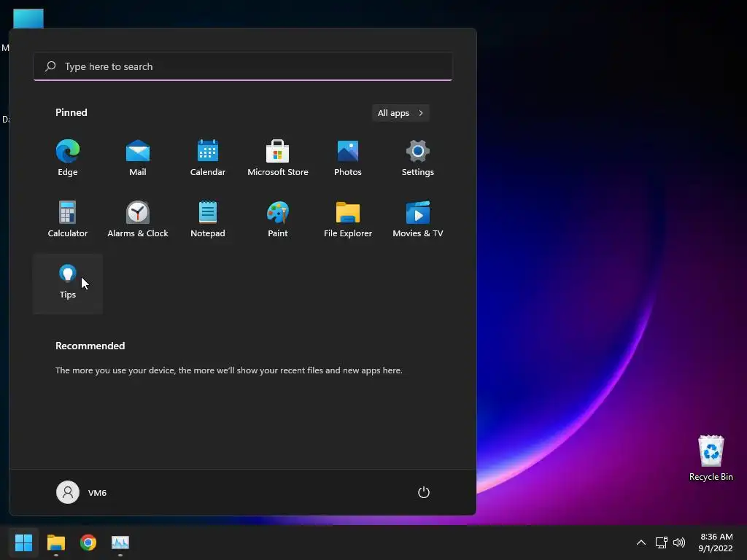Select the Recycle Bin desktop icon

[711, 458]
